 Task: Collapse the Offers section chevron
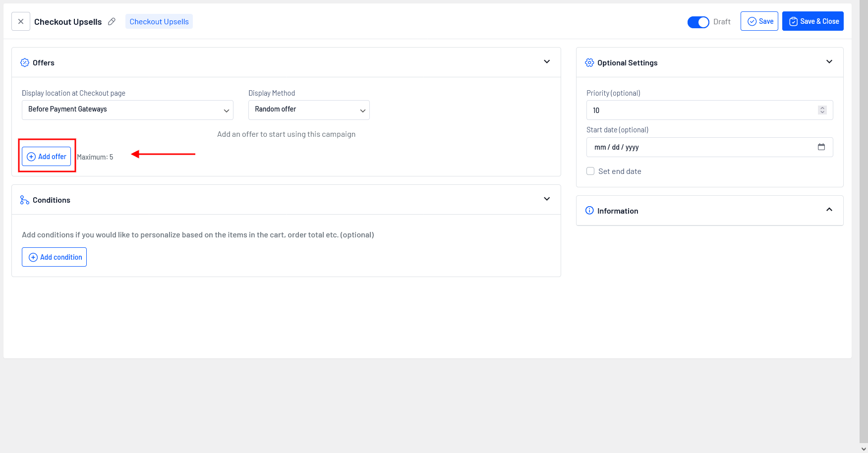(x=547, y=62)
